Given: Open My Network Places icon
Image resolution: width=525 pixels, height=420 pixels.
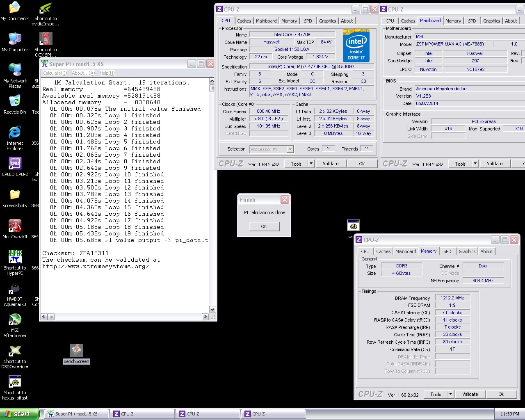Looking at the screenshot, I should (x=15, y=76).
